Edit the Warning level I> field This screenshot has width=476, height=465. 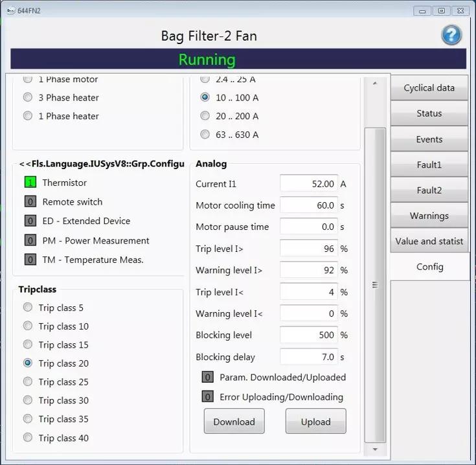[x=309, y=270]
